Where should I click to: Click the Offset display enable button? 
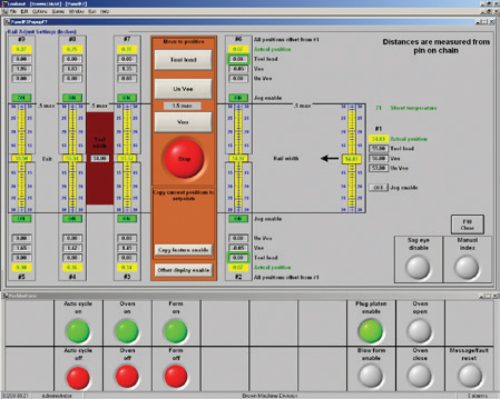click(x=183, y=270)
